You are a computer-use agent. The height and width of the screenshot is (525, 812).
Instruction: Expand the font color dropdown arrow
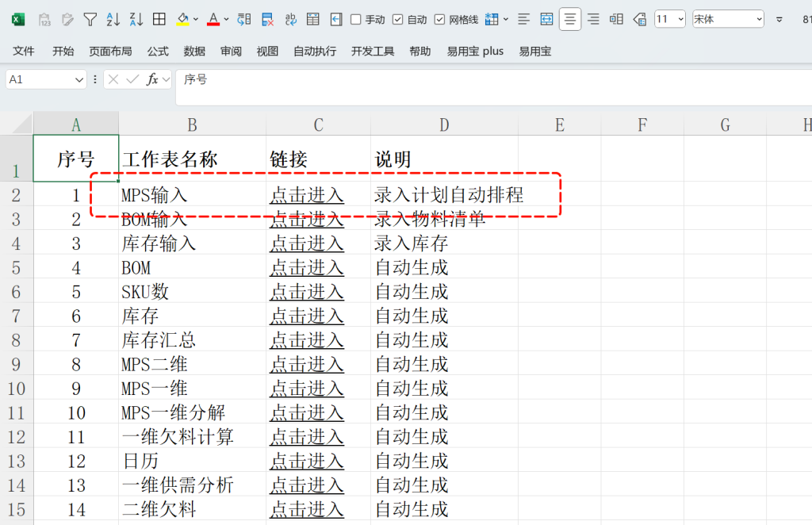226,20
